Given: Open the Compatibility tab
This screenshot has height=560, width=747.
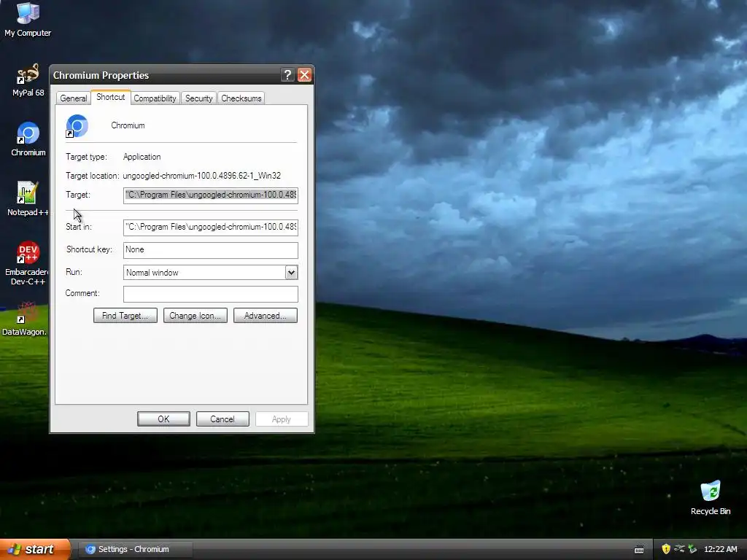Looking at the screenshot, I should pos(155,98).
